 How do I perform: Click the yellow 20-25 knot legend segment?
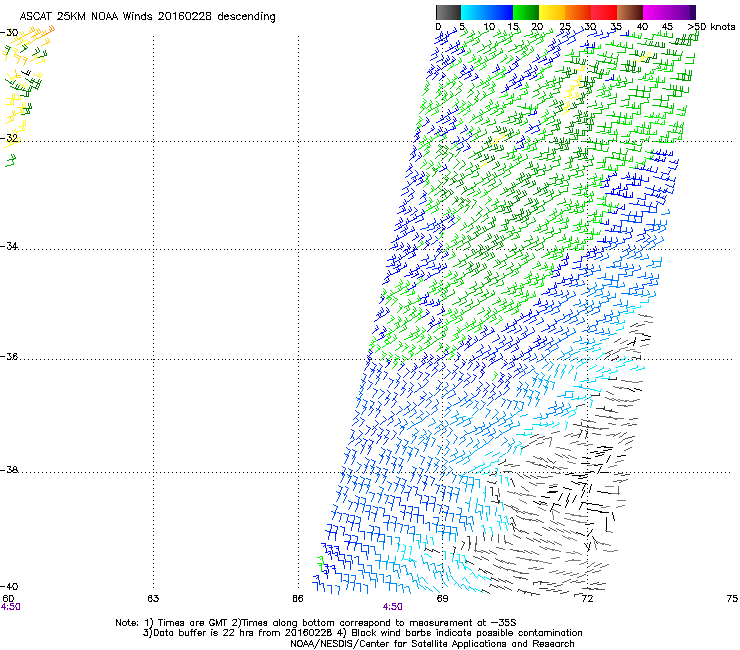pyautogui.click(x=552, y=12)
